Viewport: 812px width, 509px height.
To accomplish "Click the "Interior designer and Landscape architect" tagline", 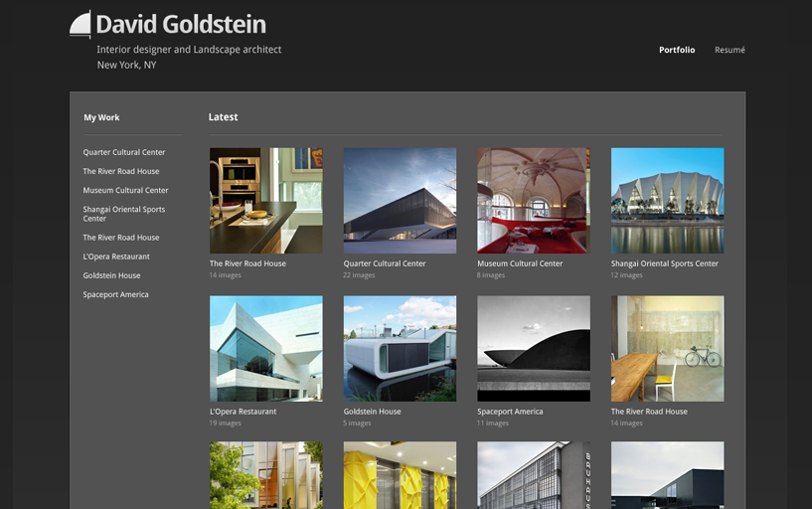I will click(x=189, y=50).
